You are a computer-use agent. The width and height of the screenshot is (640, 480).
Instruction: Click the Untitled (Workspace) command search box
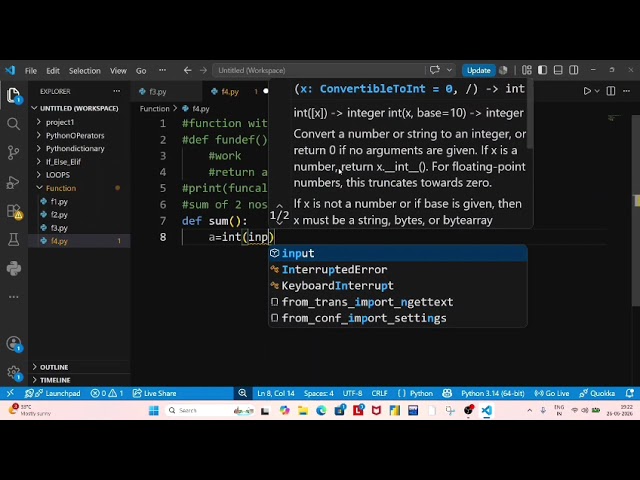[318, 70]
